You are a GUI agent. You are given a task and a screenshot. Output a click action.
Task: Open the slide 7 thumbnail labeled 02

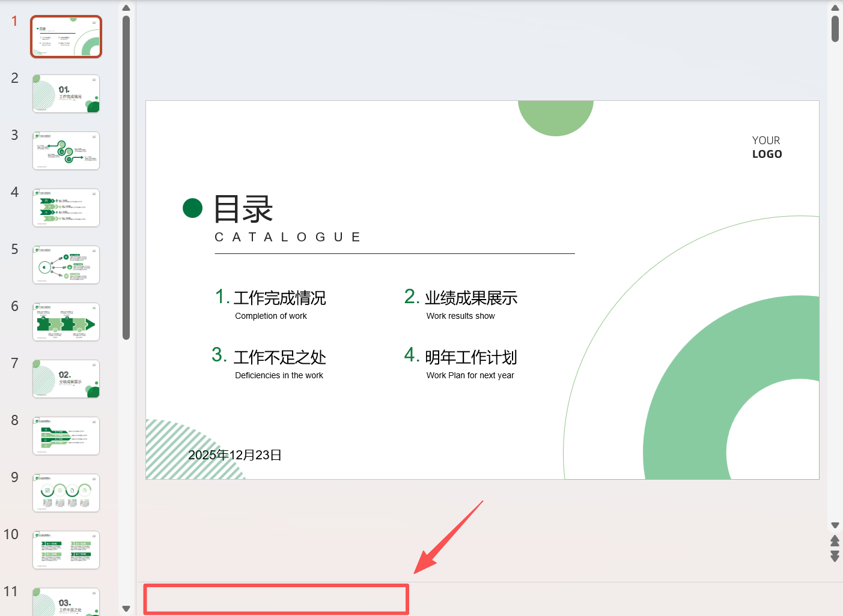(x=65, y=379)
